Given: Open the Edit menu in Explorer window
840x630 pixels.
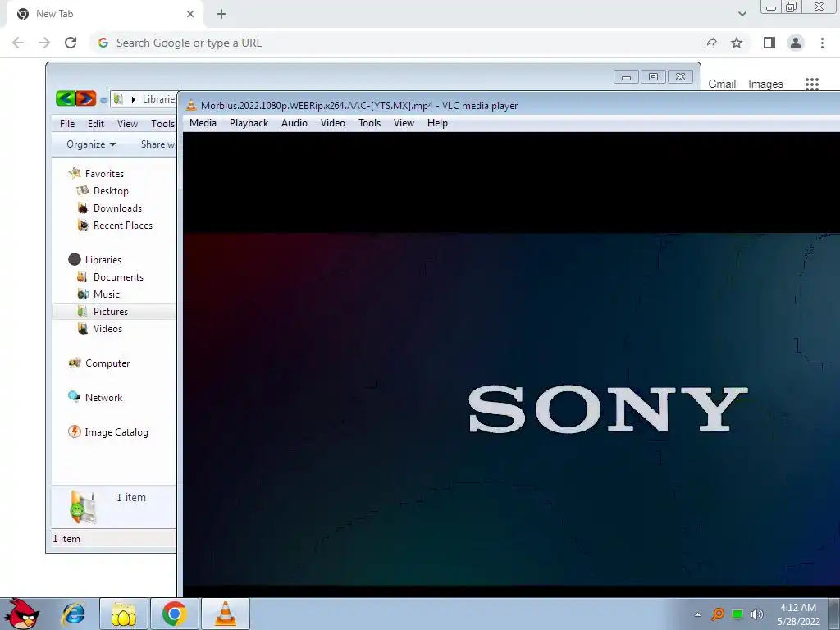Looking at the screenshot, I should pos(96,124).
